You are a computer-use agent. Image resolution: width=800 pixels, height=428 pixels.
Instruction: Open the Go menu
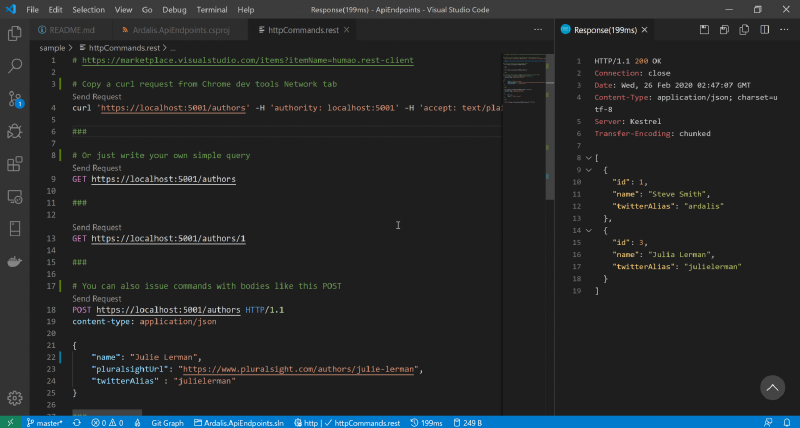[x=147, y=10]
